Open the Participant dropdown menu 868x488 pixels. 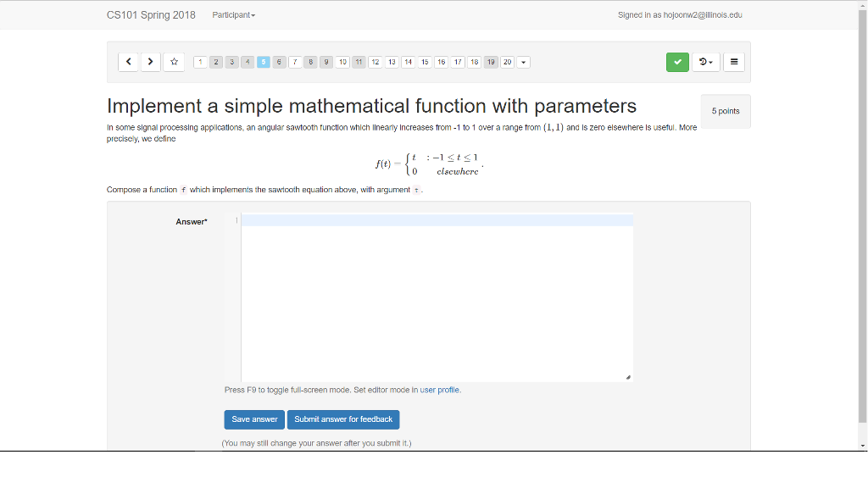click(x=234, y=15)
